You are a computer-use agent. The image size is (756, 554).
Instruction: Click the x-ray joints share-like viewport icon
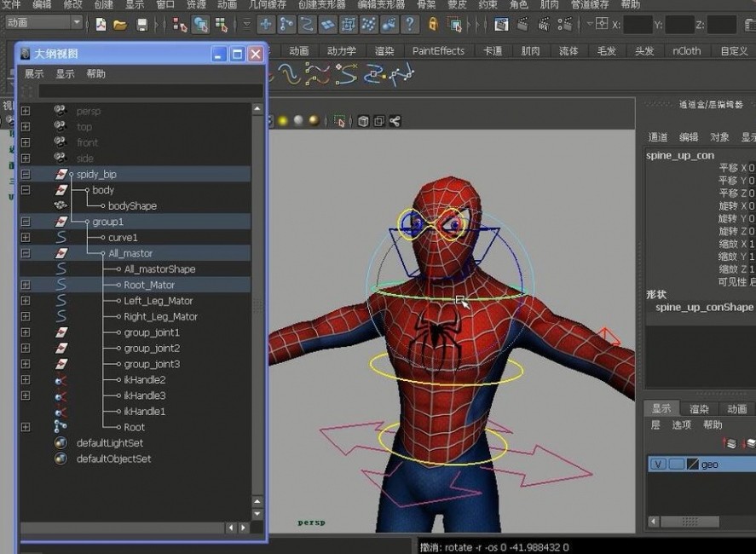[x=395, y=121]
